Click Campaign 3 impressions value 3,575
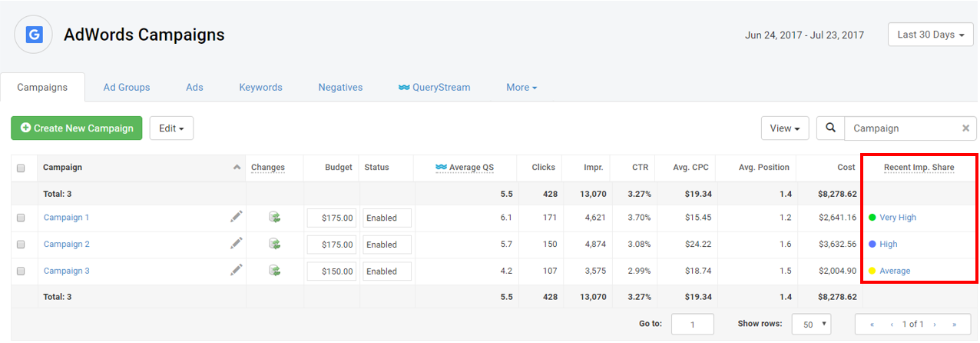This screenshot has height=343, width=980. 595,271
